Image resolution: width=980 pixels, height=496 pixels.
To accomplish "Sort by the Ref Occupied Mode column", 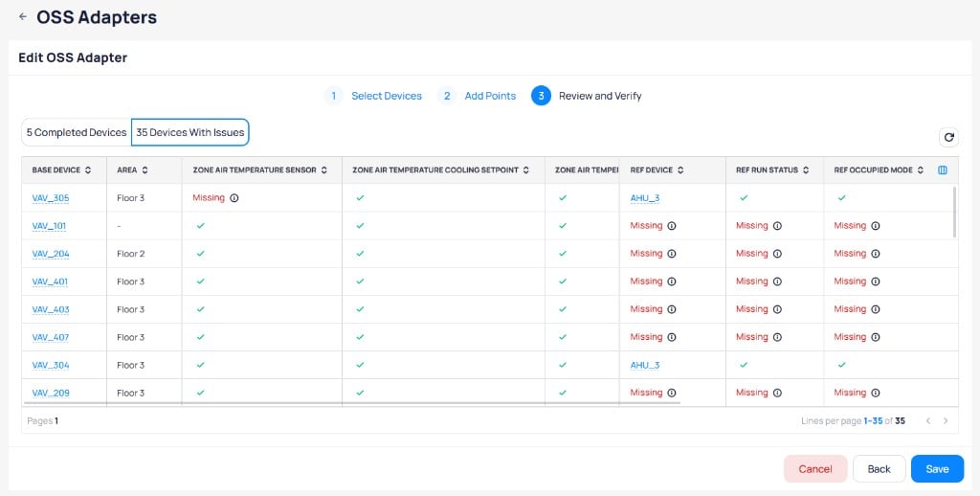I will click(921, 170).
